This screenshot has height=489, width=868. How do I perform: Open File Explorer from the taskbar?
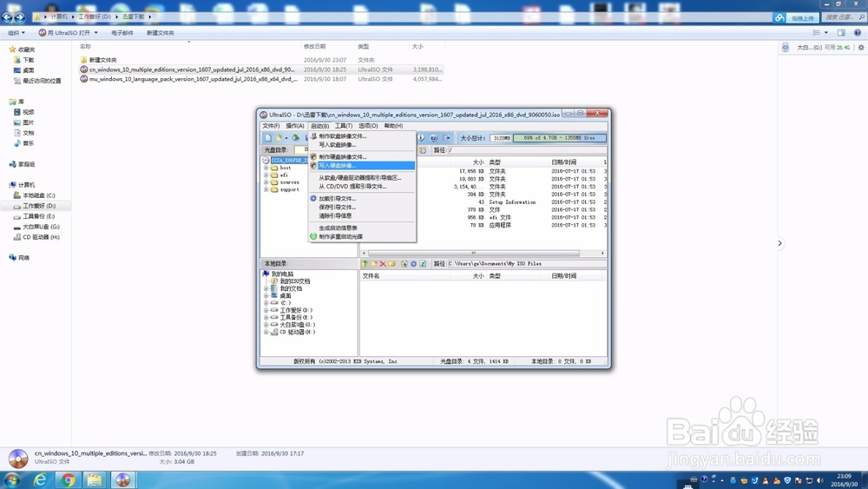tap(95, 479)
